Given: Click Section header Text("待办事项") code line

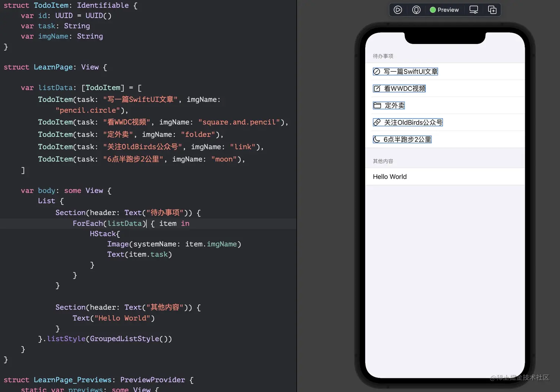Looking at the screenshot, I should [128, 213].
